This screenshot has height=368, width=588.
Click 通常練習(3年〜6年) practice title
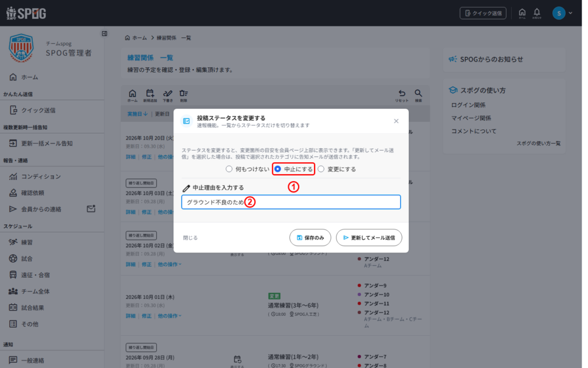(x=293, y=305)
